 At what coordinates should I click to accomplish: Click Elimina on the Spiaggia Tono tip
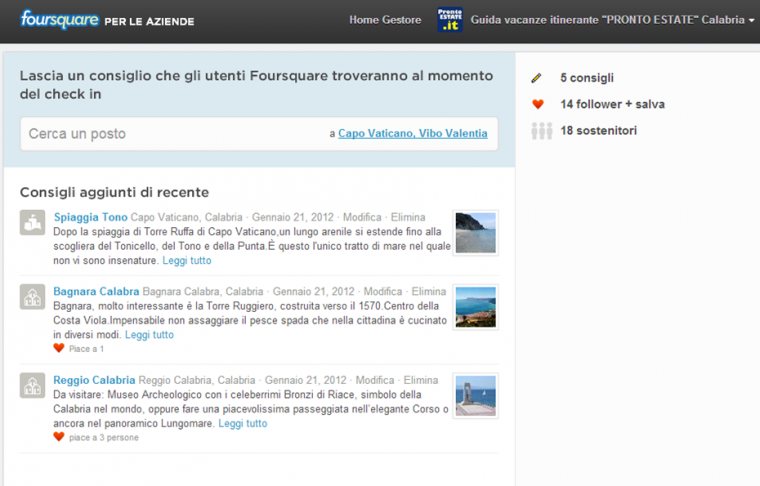(x=408, y=217)
